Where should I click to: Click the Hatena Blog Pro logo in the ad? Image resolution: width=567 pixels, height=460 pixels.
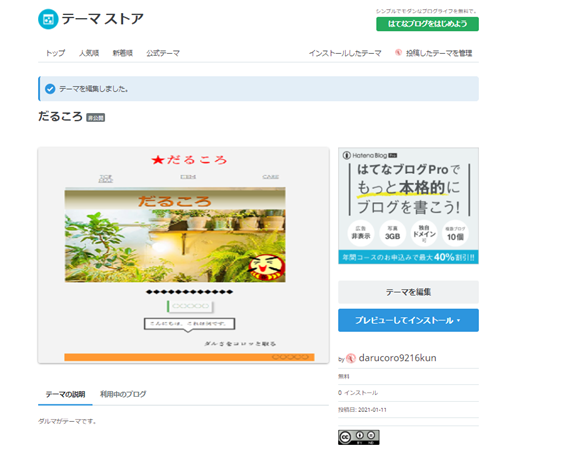370,156
